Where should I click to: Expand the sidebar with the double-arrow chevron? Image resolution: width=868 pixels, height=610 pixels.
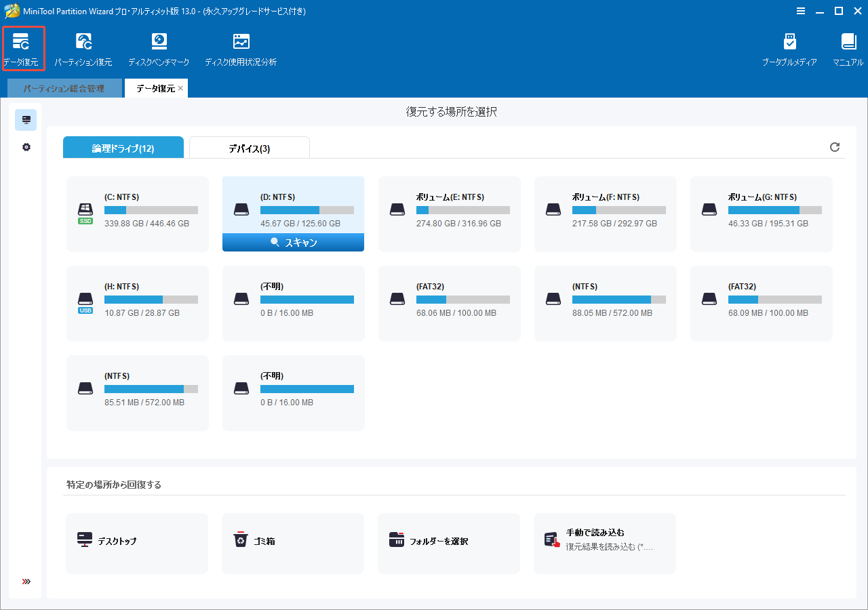click(x=26, y=582)
